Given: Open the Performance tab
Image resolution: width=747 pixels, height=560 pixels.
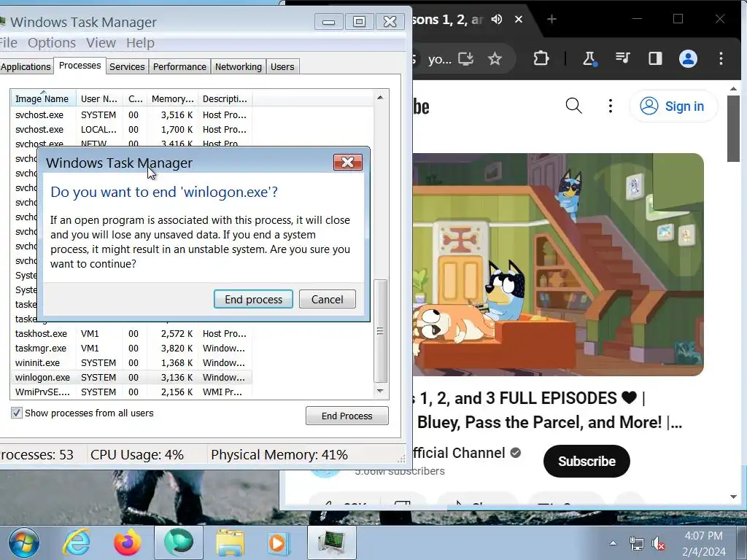Looking at the screenshot, I should (179, 66).
